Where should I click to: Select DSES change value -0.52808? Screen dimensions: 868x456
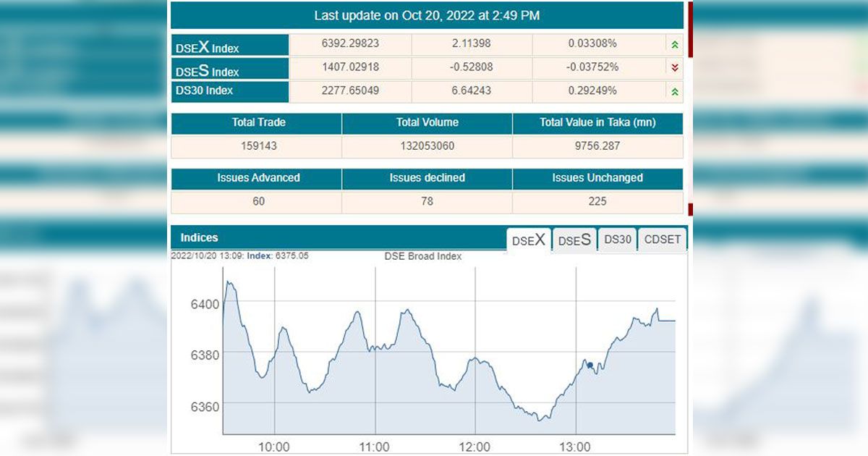pyautogui.click(x=470, y=67)
